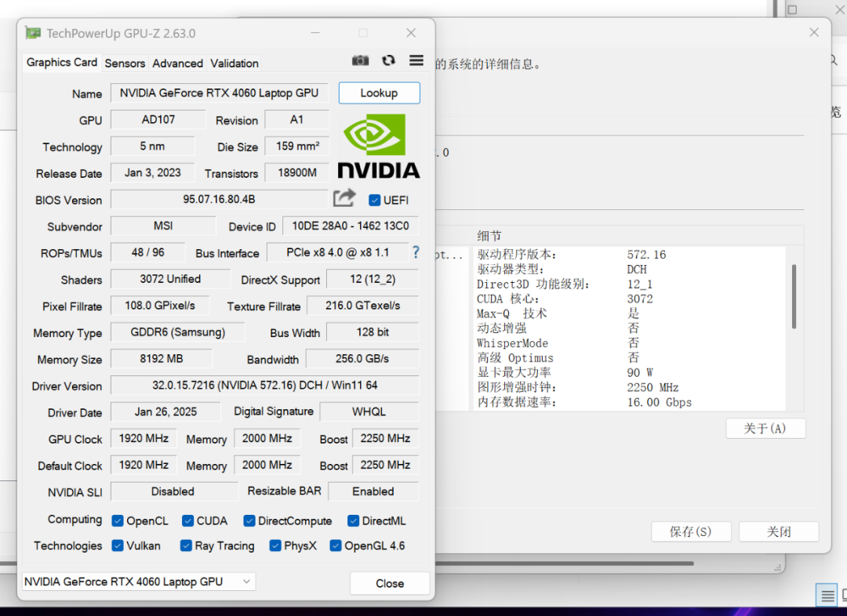Click the 驱动程序版本 572.16 row
This screenshot has width=847, height=616.
(x=629, y=254)
